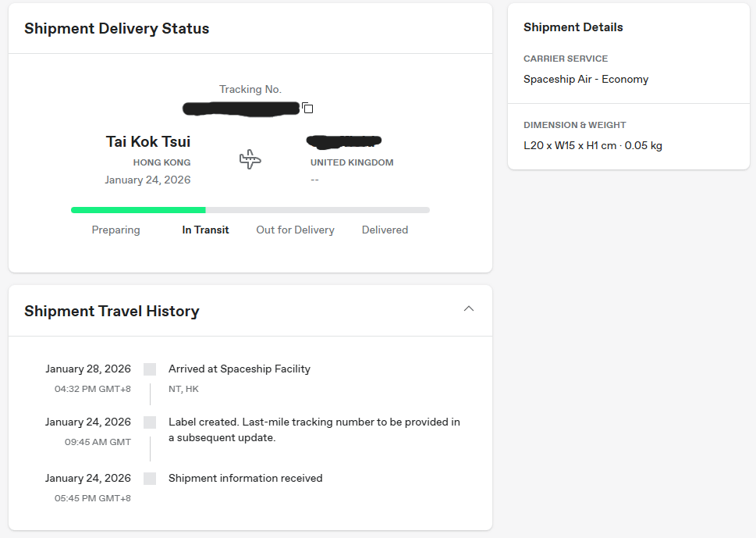Select the Preparing status step
This screenshot has width=756, height=538.
point(115,230)
